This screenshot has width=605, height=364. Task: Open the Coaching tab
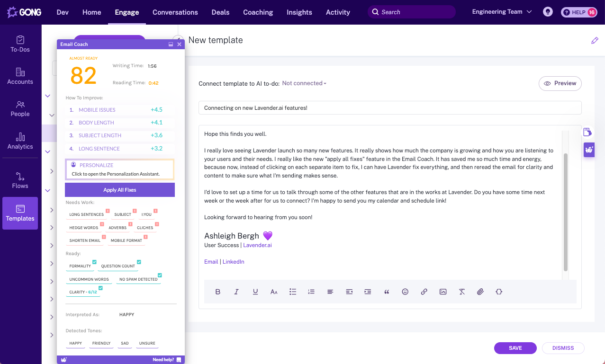pos(258,12)
